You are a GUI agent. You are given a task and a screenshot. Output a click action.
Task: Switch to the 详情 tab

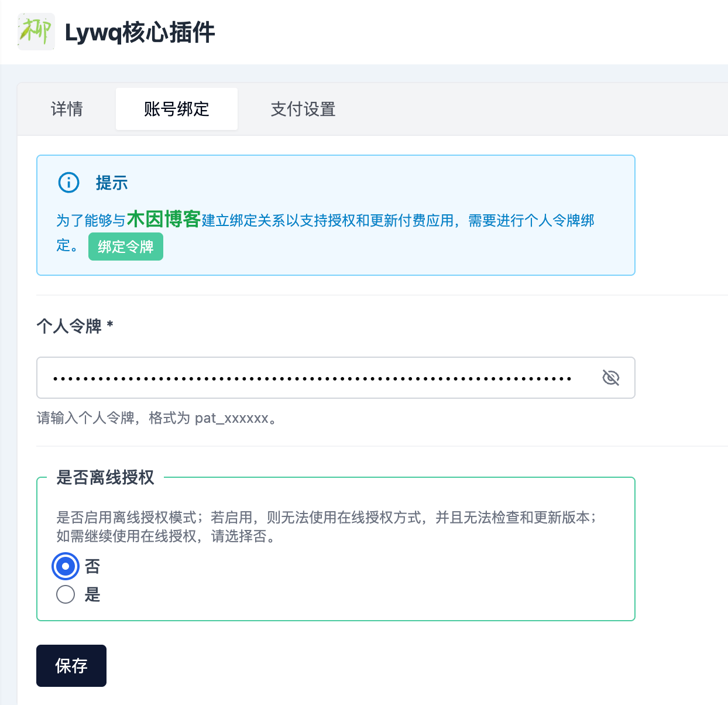pyautogui.click(x=67, y=109)
